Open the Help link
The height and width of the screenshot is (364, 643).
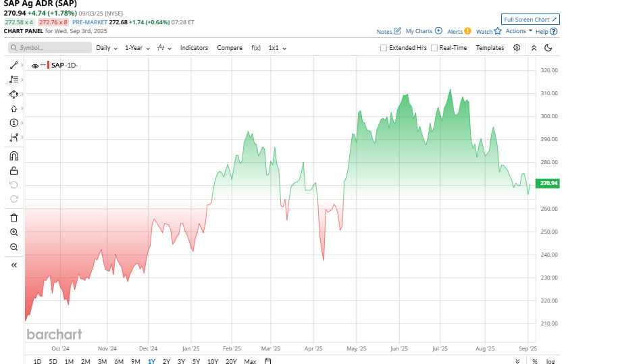coord(546,32)
